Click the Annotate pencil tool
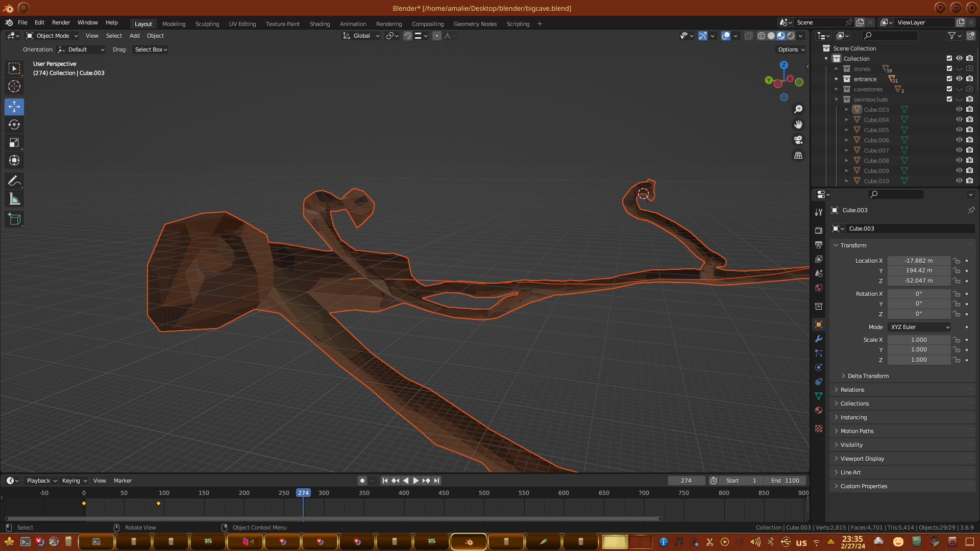 click(14, 181)
